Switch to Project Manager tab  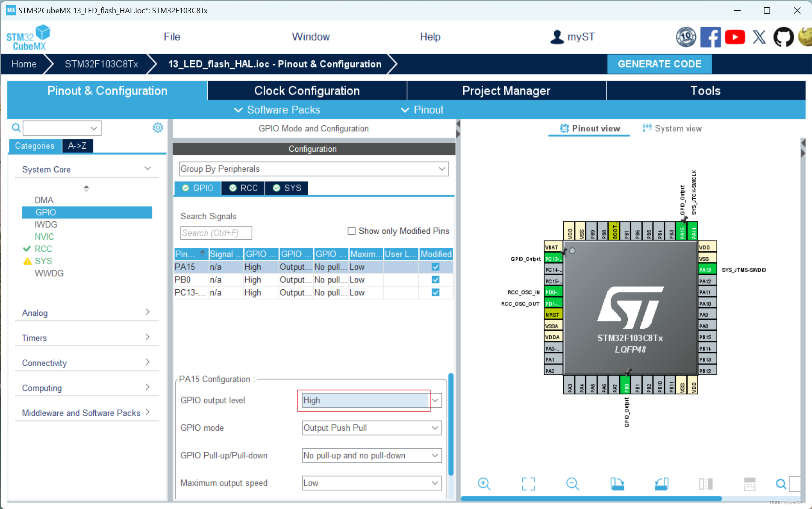(506, 91)
